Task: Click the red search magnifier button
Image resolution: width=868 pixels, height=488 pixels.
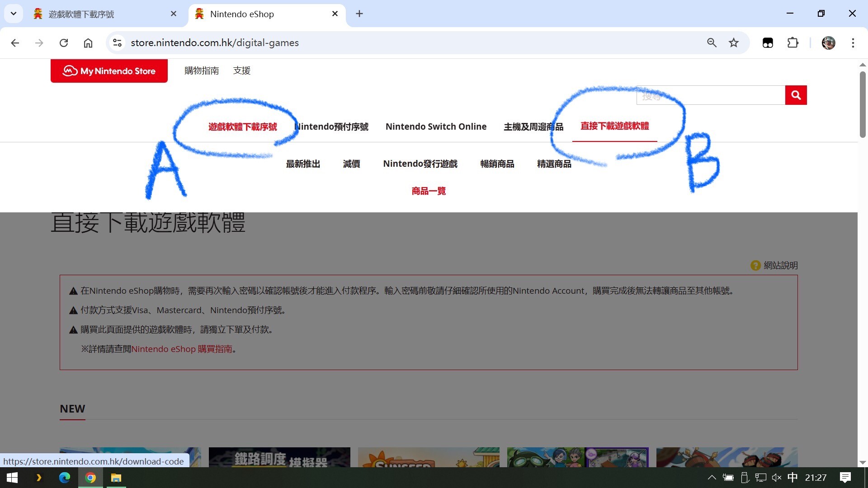Action: [x=796, y=95]
